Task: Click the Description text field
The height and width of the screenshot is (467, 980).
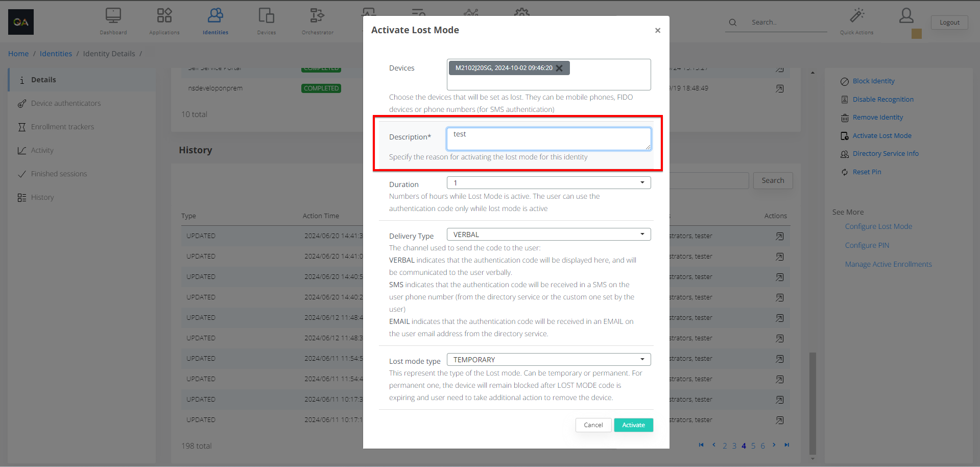Action: tap(548, 139)
